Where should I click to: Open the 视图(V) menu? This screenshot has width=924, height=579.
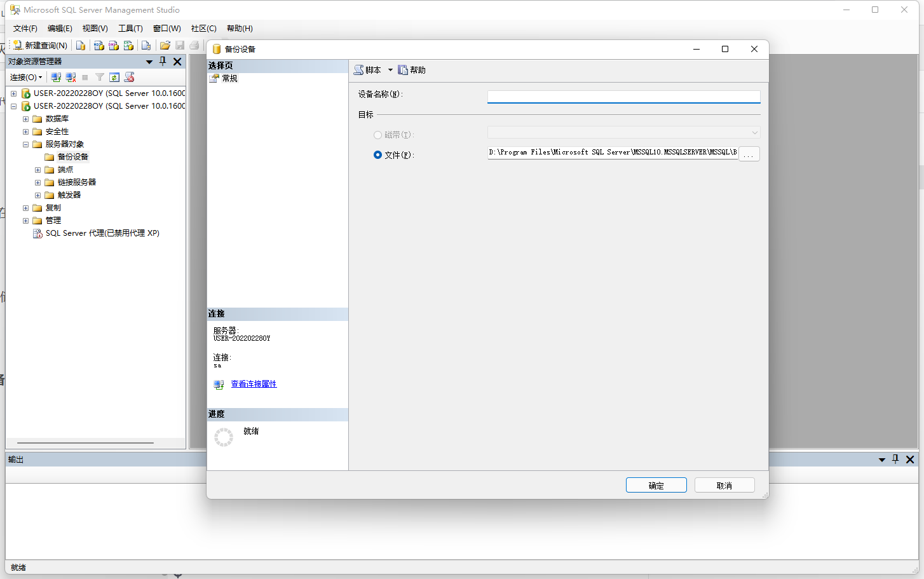tap(95, 29)
